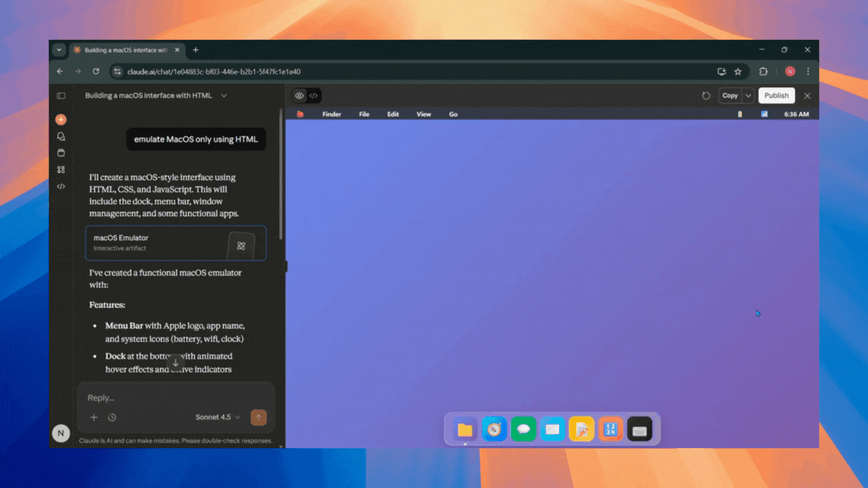The height and width of the screenshot is (488, 868).
Task: Open the code sidebar icon in Claude
Action: 60,186
